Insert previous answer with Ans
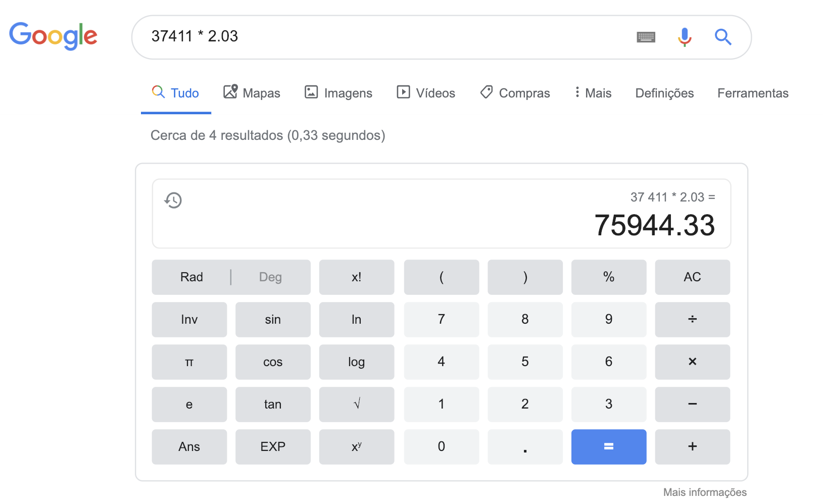The width and height of the screenshot is (823, 504). coord(189,447)
